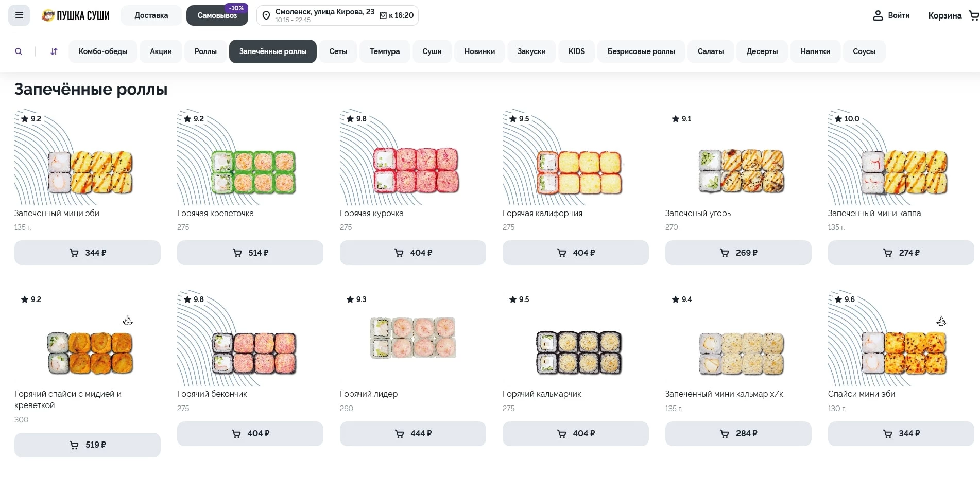980x477 pixels.
Task: Click spicy icon on Спайси мини эби
Action: point(941,322)
